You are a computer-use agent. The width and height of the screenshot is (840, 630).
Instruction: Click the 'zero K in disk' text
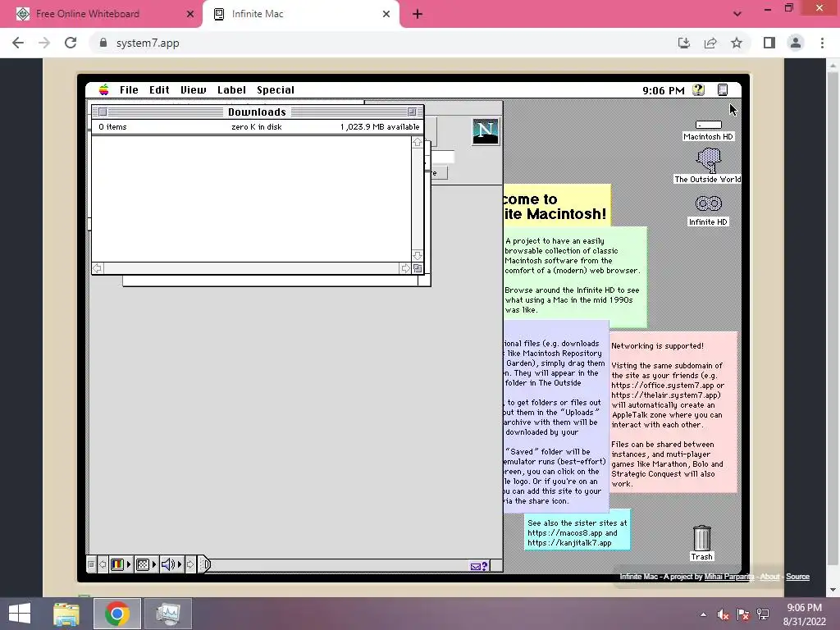point(257,127)
